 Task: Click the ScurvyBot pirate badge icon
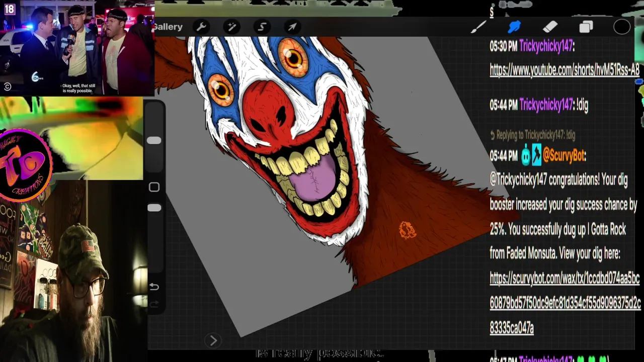(x=536, y=155)
